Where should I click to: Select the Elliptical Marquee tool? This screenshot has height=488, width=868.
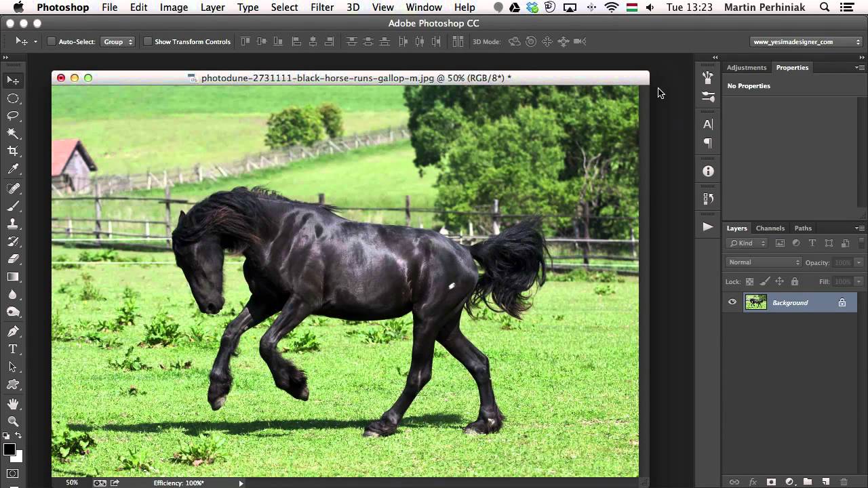click(13, 98)
